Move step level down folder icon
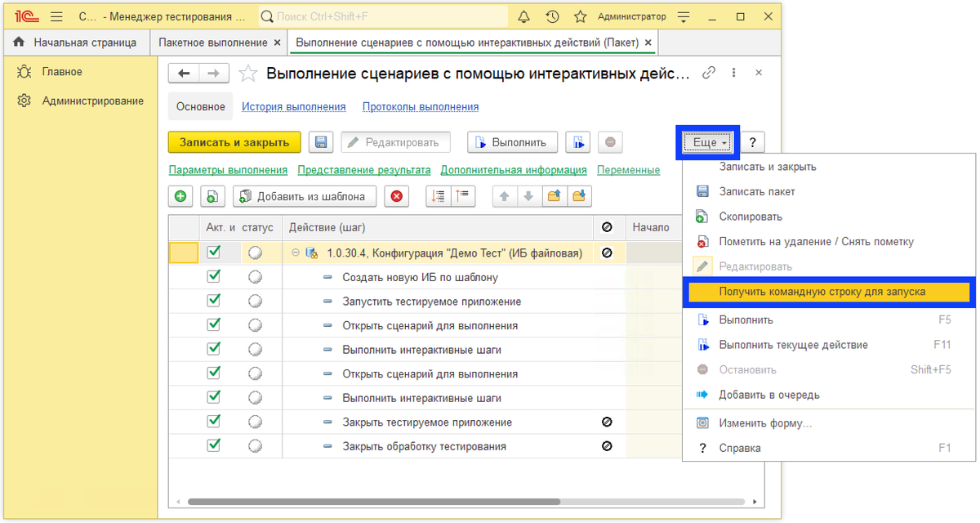Image resolution: width=980 pixels, height=523 pixels. (x=580, y=196)
